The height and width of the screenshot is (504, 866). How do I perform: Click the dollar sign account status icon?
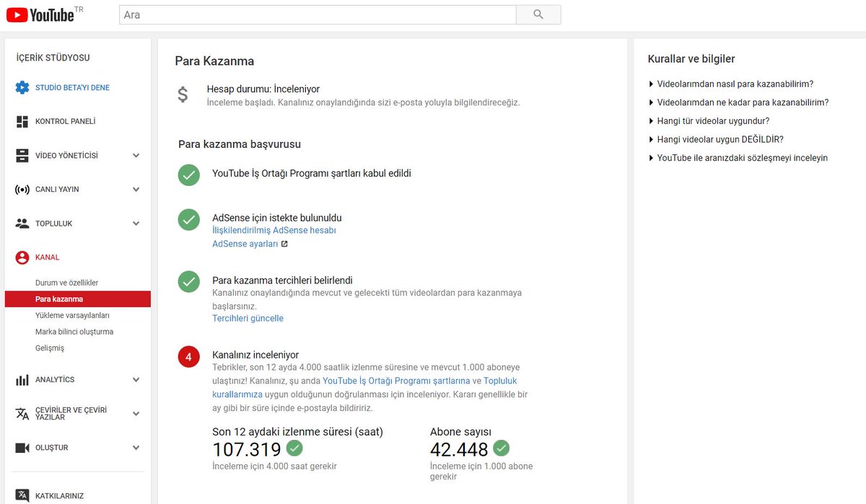[183, 94]
